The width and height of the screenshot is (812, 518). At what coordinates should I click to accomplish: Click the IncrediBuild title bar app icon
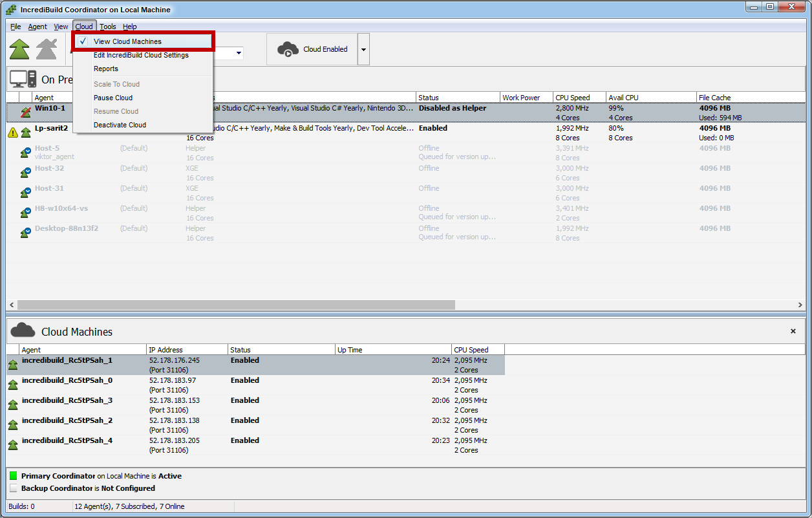tap(11, 9)
